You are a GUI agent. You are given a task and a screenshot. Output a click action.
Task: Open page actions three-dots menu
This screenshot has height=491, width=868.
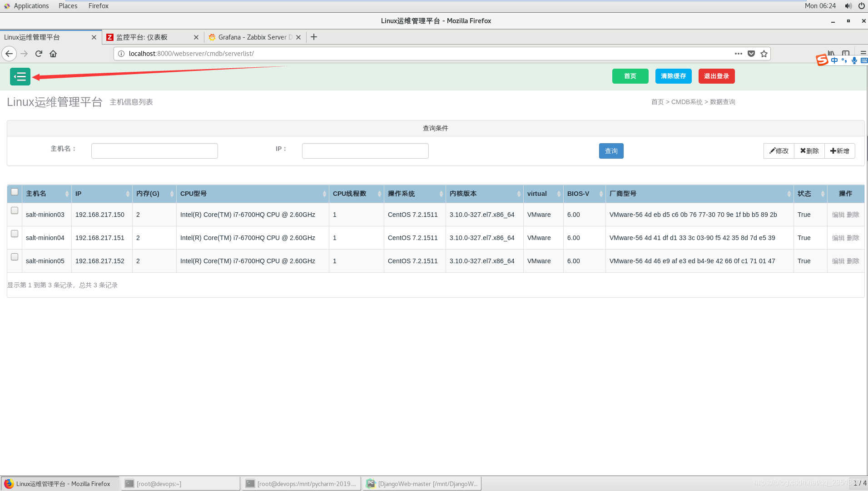tap(739, 54)
